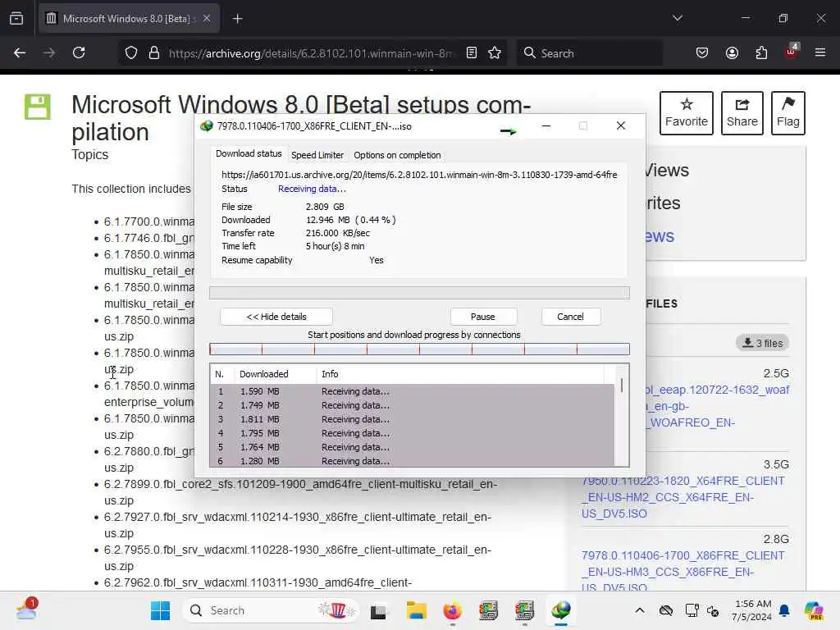Image resolution: width=840 pixels, height=630 pixels.
Task: Click the Info column header
Action: 461,374
